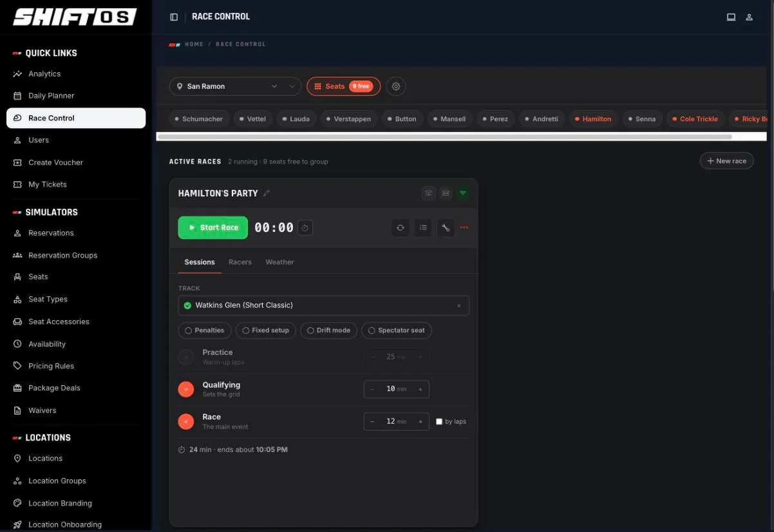
Task: Disable the Race session toggle
Action: coord(186,421)
